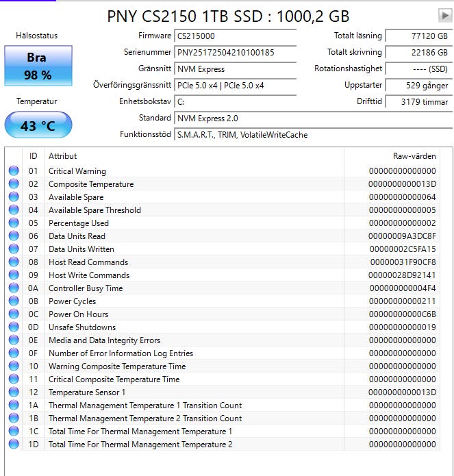Click the status orb for row 1C
Viewport: 454px width, 476px height.
coord(14,431)
